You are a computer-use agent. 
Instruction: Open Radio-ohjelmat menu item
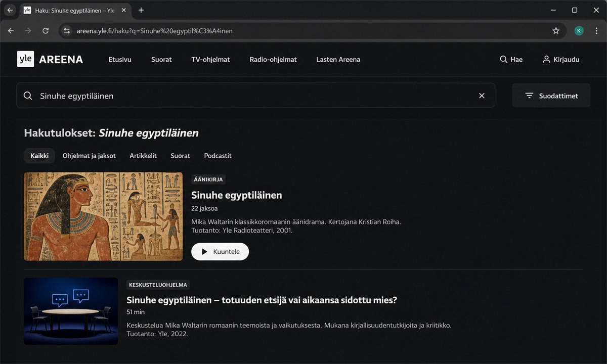pyautogui.click(x=273, y=59)
